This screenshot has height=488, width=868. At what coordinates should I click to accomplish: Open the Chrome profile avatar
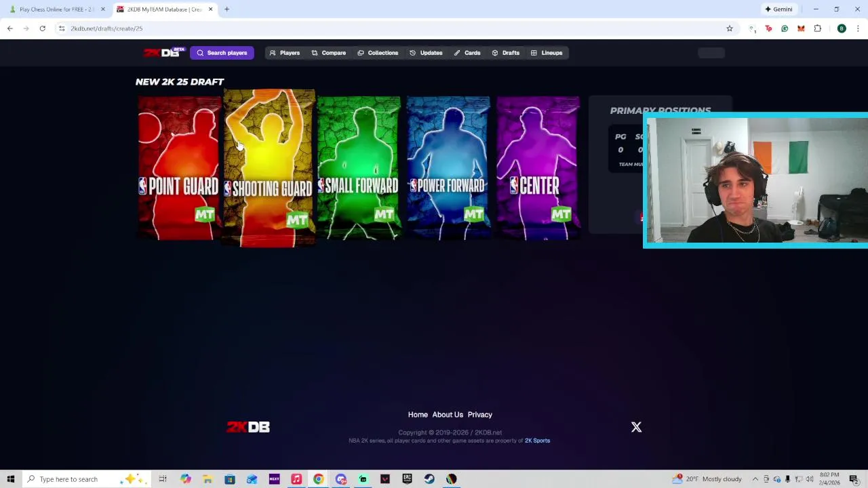[842, 28]
